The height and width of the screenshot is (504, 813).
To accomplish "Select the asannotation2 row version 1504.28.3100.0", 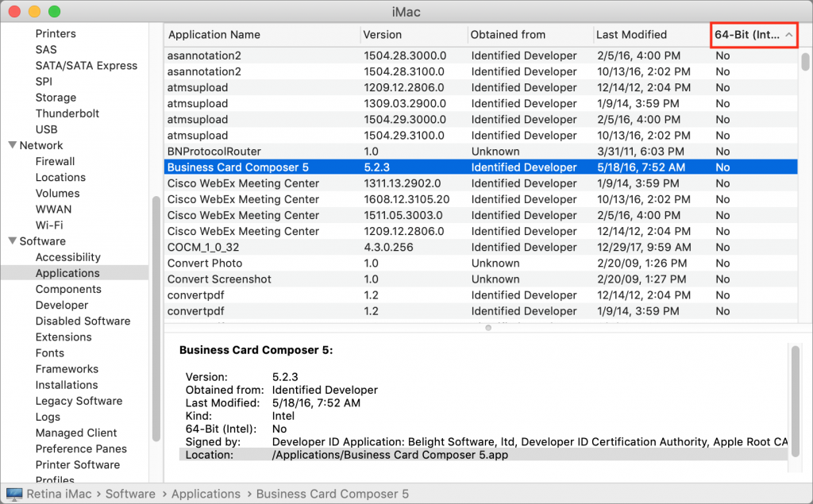I will 480,71.
